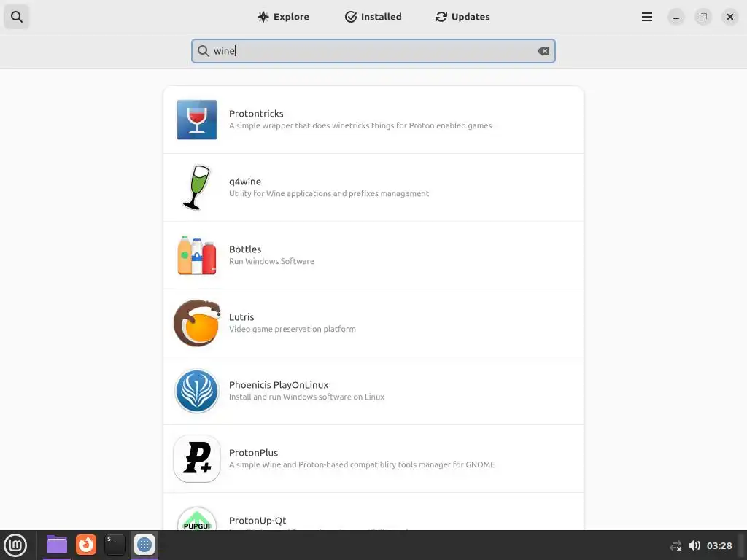The height and width of the screenshot is (560, 747).
Task: Open the Lutris result title
Action: [241, 317]
